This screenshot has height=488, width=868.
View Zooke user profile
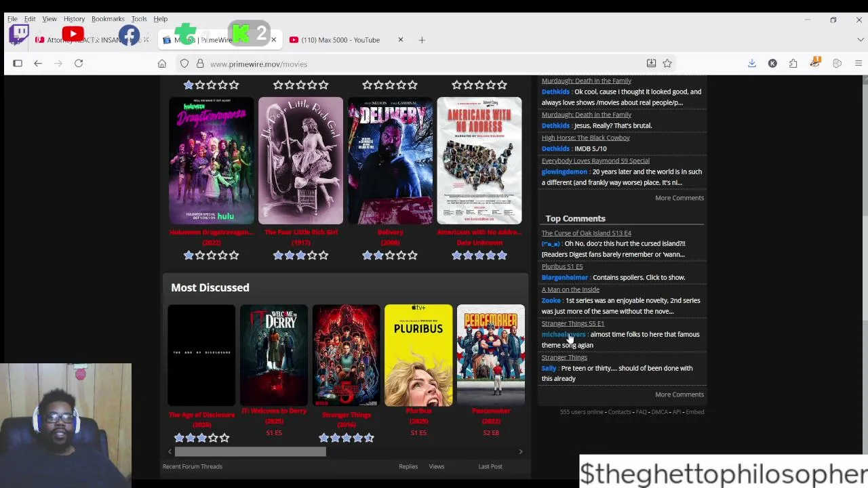551,300
